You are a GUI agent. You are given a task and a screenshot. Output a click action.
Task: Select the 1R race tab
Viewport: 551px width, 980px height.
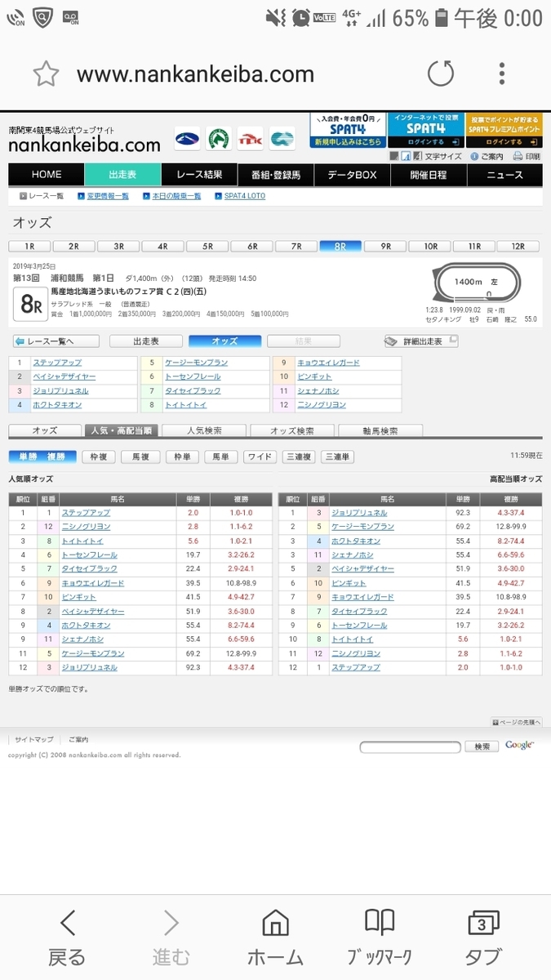point(29,246)
